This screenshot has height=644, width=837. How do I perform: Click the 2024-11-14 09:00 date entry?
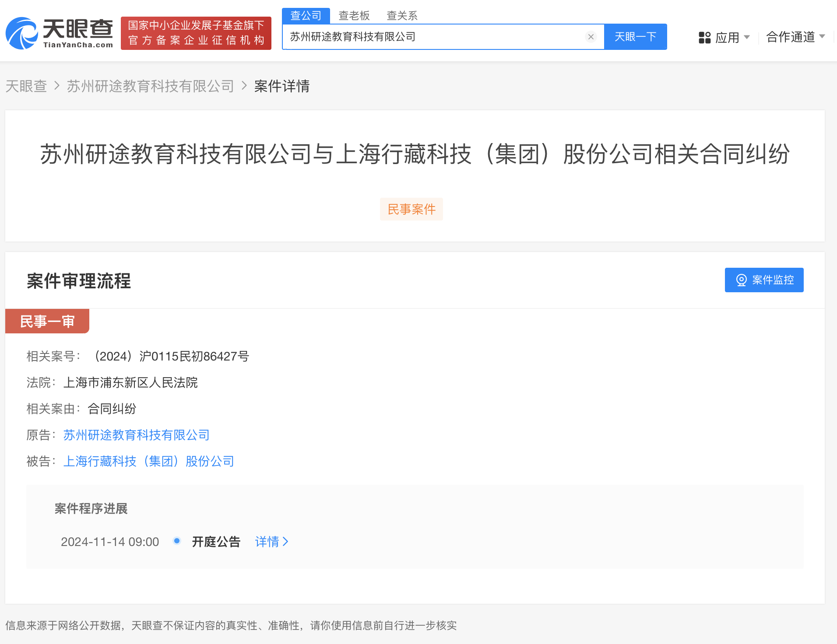110,542
